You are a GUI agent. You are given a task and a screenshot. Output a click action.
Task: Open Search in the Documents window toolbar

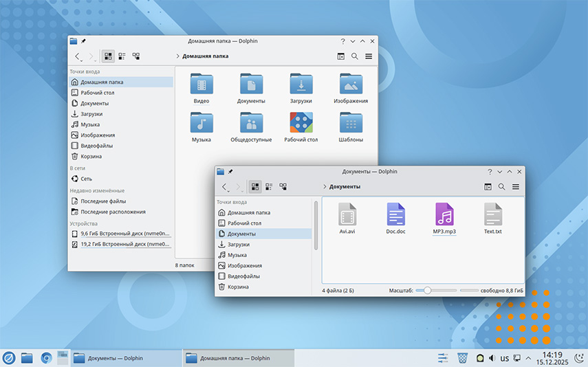coord(501,186)
